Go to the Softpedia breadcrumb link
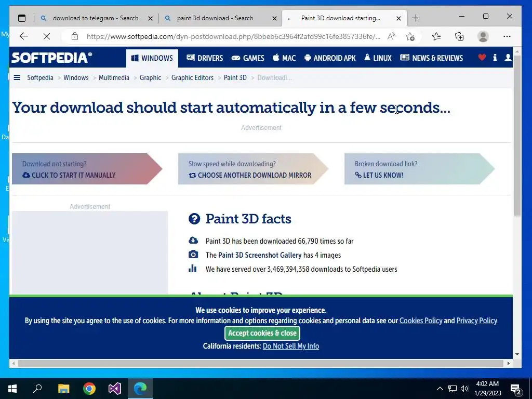This screenshot has width=532, height=399. click(40, 78)
